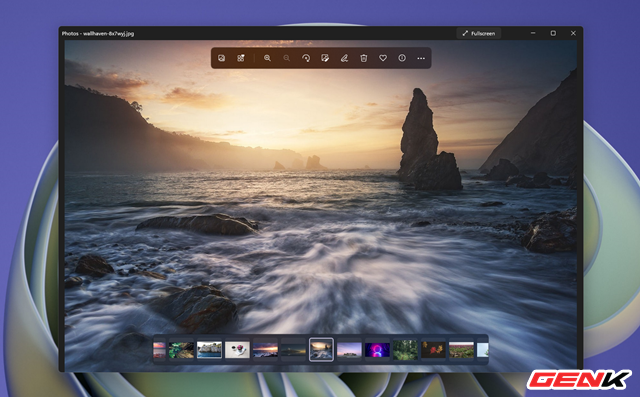This screenshot has width=640, height=397.
Task: Zoom in on the photo
Action: click(267, 58)
